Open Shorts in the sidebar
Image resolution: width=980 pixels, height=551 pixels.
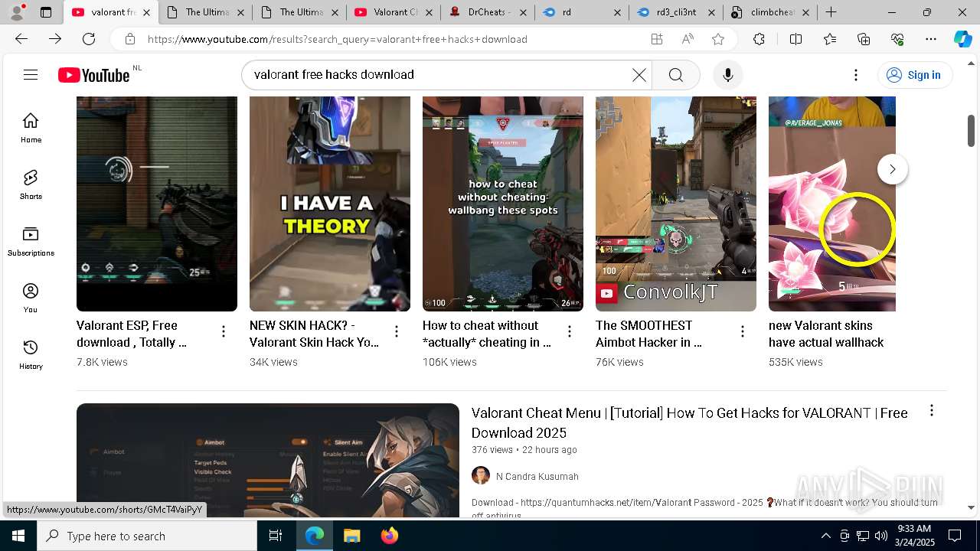(31, 184)
